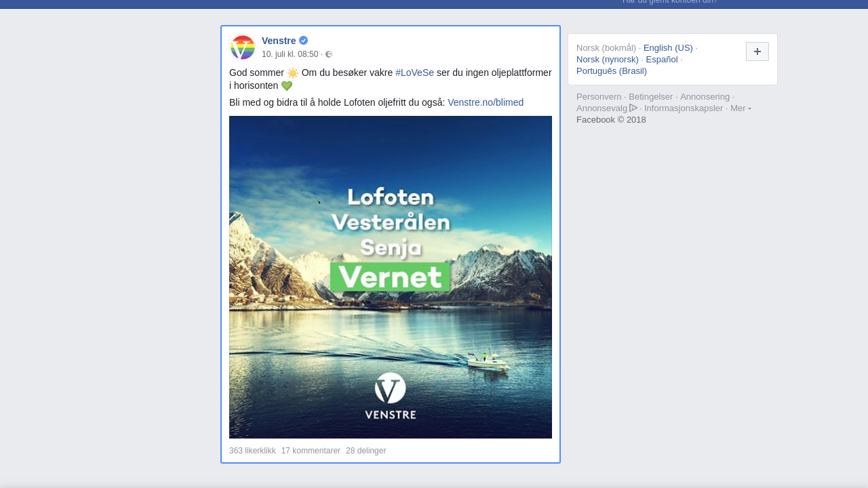This screenshot has height=488, width=868.
Task: Click the public globe privacy icon
Action: click(x=329, y=54)
